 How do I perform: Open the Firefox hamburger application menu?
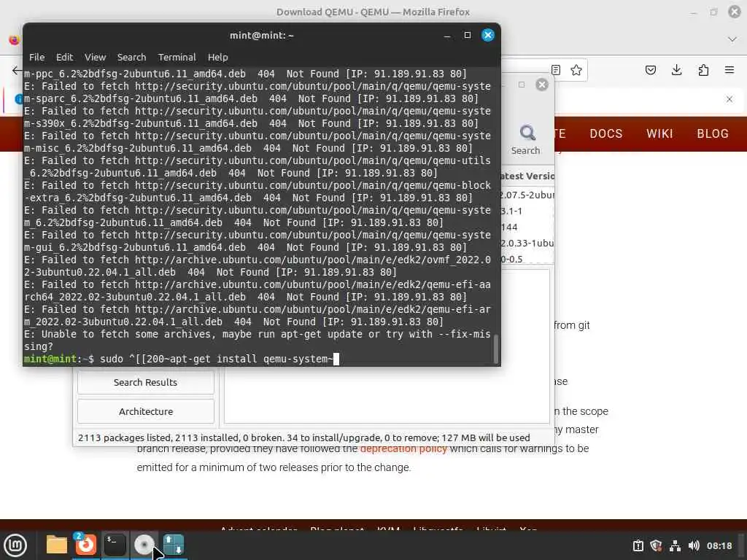[729, 71]
